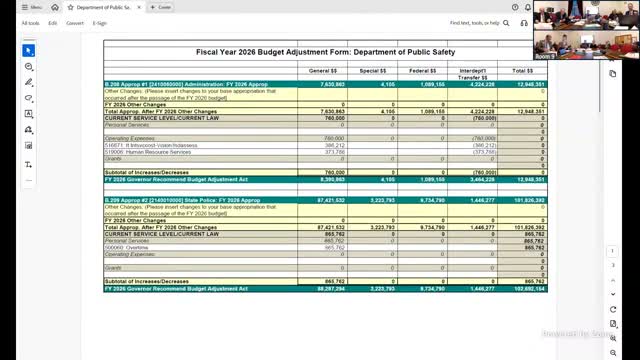
Task: Close the Department of Public Safety tab
Action: [139, 7]
